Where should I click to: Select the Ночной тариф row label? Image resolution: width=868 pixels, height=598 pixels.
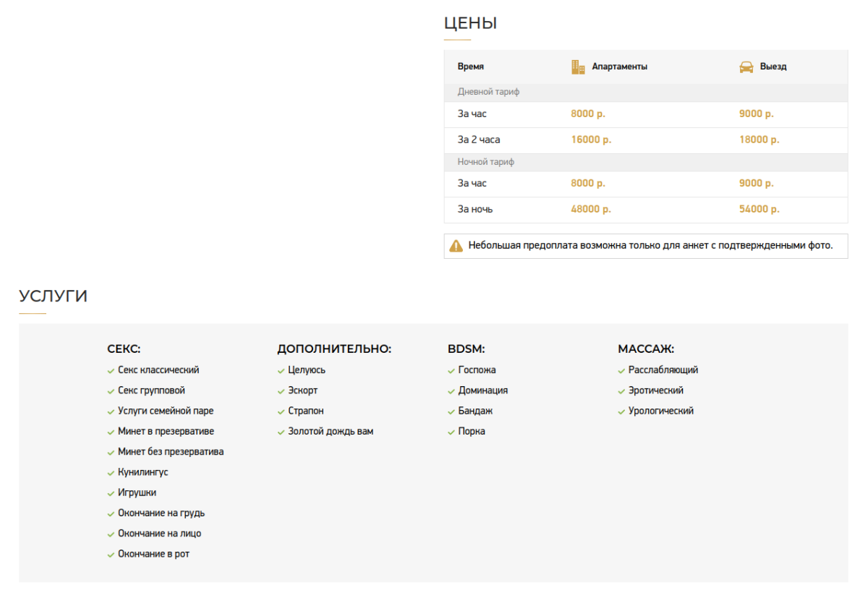coord(485,163)
